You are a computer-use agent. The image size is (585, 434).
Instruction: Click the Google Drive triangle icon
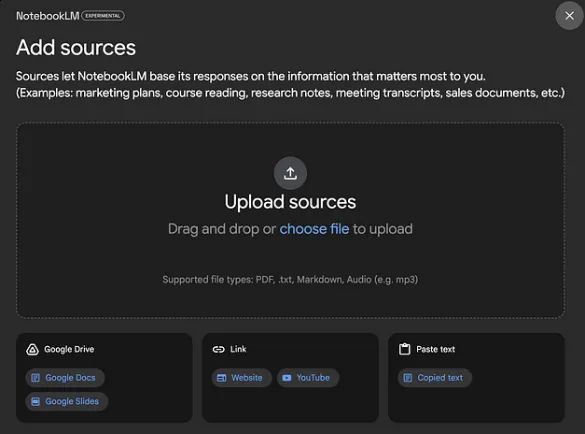(32, 349)
